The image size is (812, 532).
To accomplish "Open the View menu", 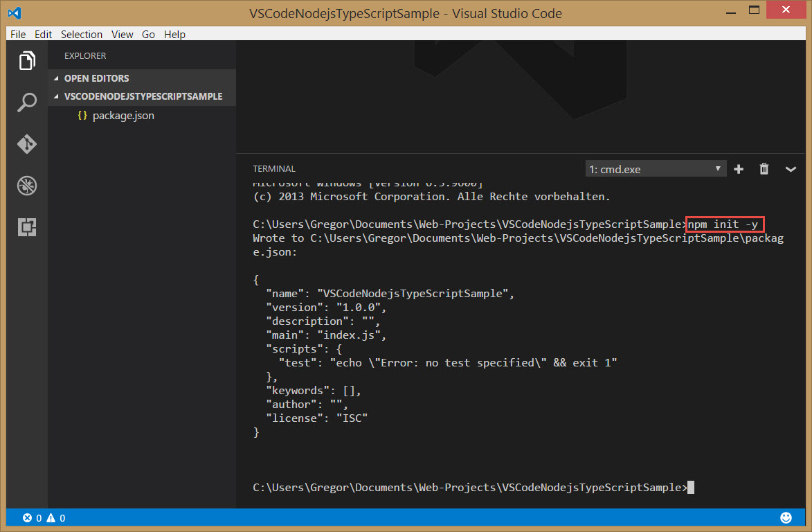I will pyautogui.click(x=122, y=34).
